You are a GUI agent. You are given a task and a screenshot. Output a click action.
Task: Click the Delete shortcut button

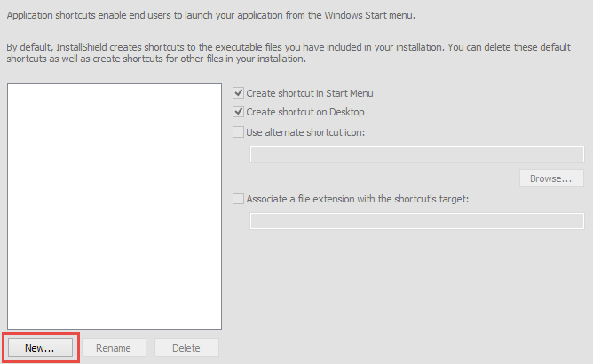coord(186,348)
